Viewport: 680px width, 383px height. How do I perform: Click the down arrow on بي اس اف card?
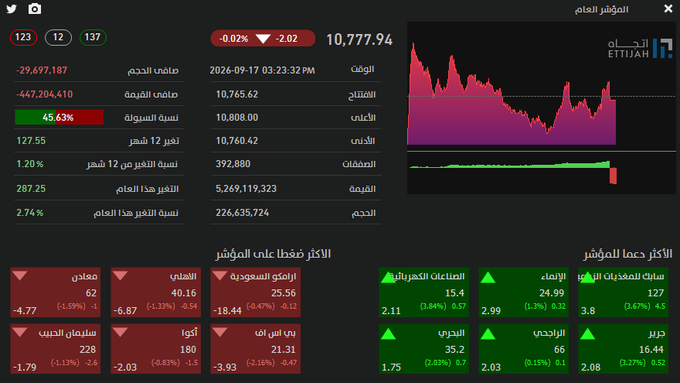pyautogui.click(x=220, y=332)
